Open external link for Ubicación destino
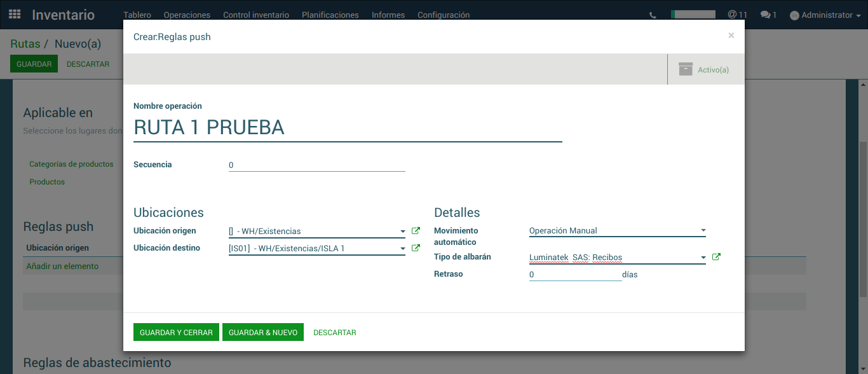 pos(416,248)
